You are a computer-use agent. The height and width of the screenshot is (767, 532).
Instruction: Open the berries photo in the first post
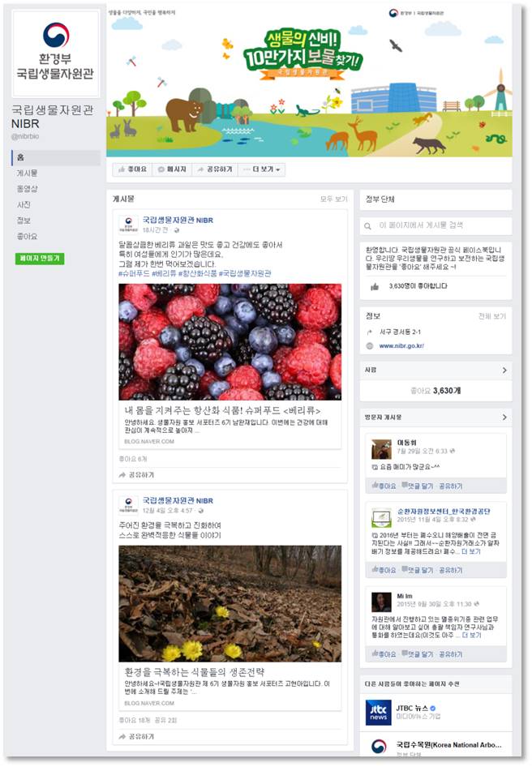pyautogui.click(x=230, y=342)
